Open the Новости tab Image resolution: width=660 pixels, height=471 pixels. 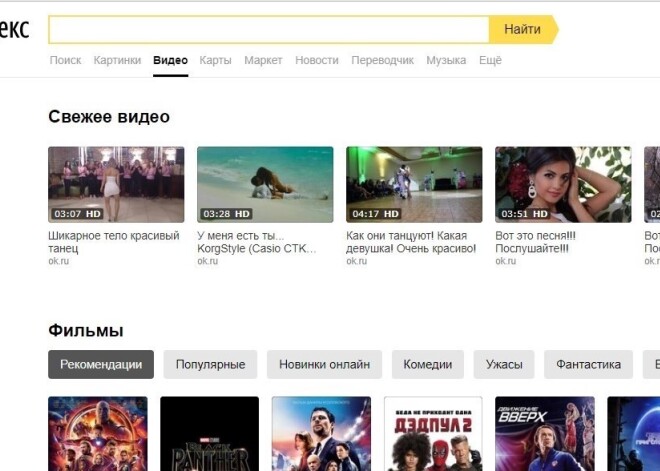tap(316, 60)
